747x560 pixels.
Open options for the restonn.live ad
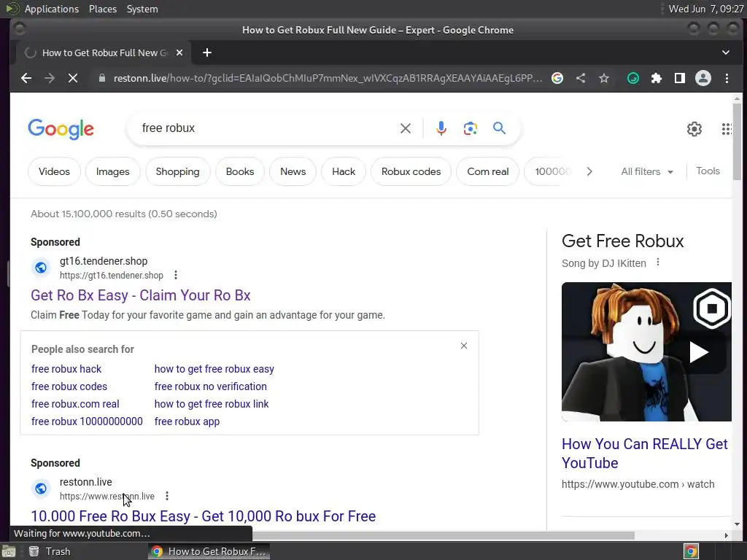tap(167, 496)
